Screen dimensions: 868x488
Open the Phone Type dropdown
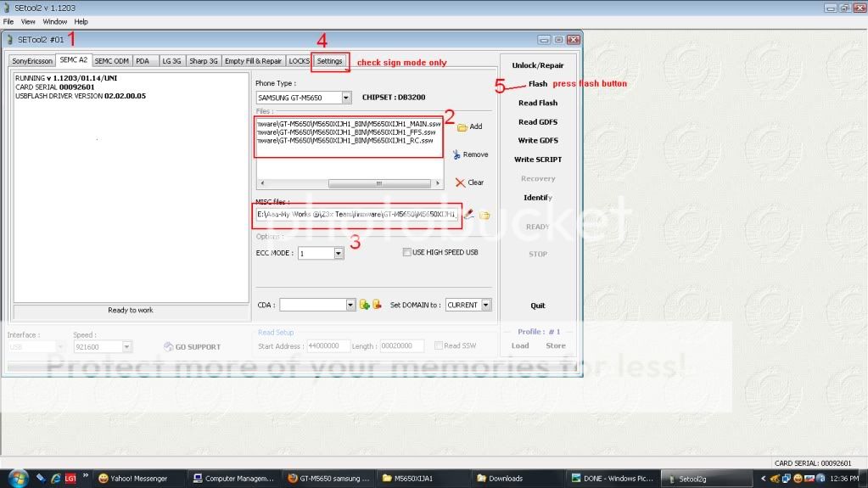(346, 98)
